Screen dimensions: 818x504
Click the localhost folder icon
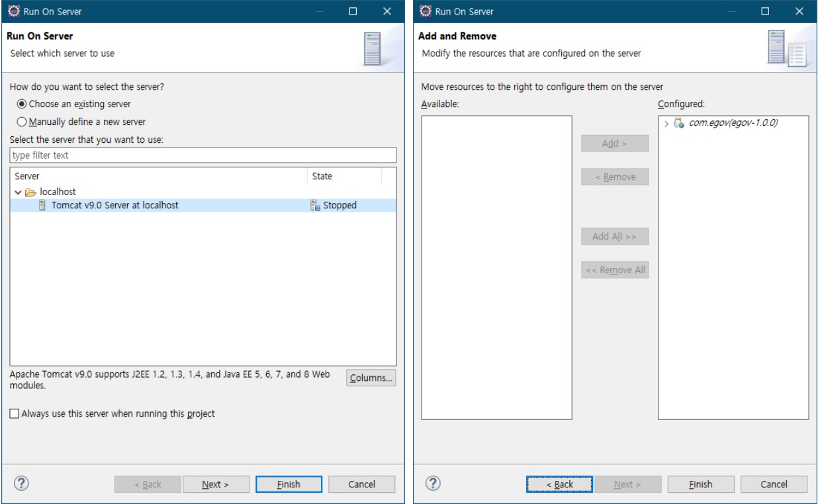[x=30, y=192]
